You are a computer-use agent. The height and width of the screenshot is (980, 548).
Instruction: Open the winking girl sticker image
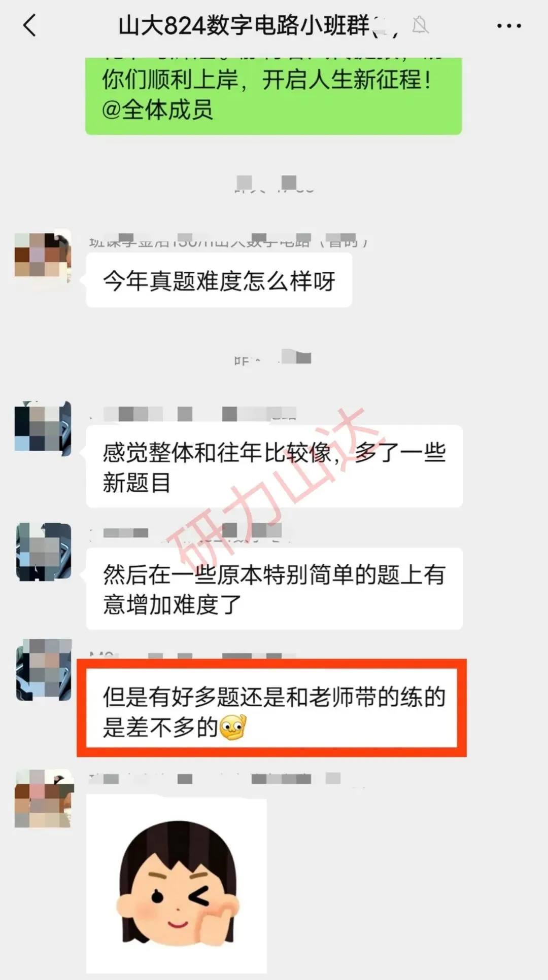pos(177,884)
